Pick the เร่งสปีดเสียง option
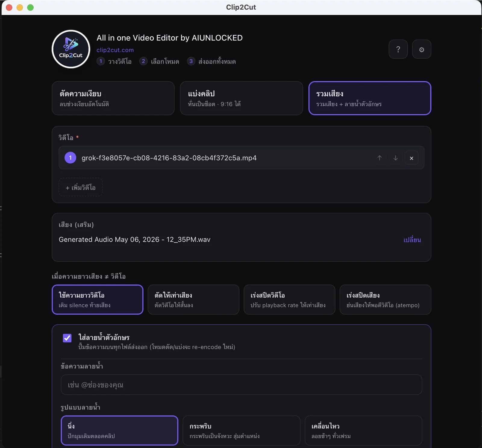This screenshot has width=482, height=448. point(385,299)
